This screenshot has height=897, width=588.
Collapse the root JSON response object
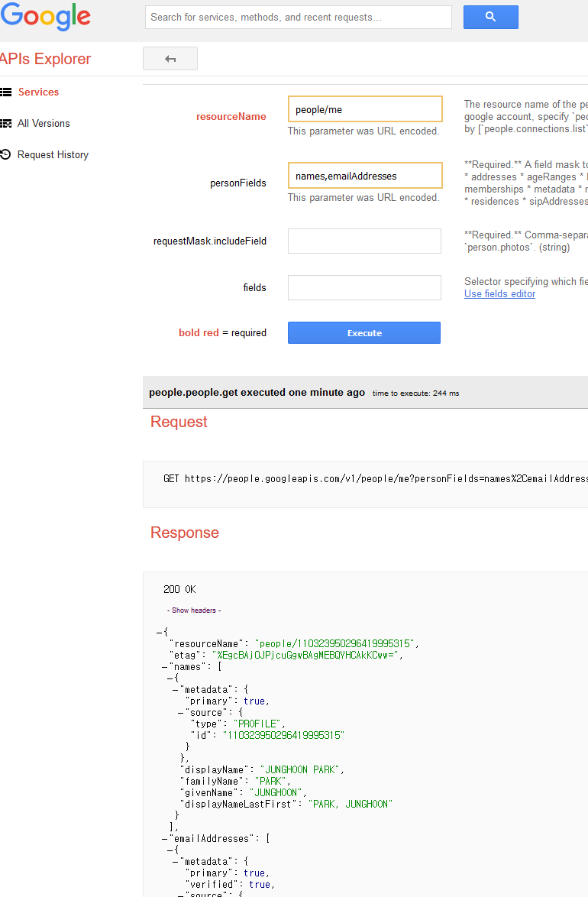pos(159,633)
